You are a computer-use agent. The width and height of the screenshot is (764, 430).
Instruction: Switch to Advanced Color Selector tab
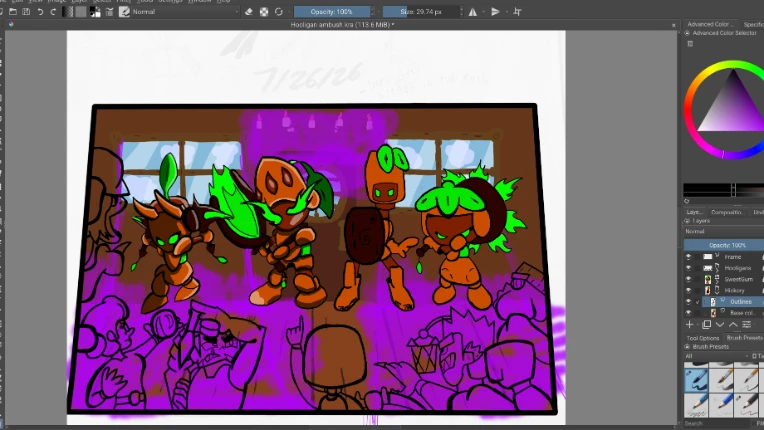[710, 24]
